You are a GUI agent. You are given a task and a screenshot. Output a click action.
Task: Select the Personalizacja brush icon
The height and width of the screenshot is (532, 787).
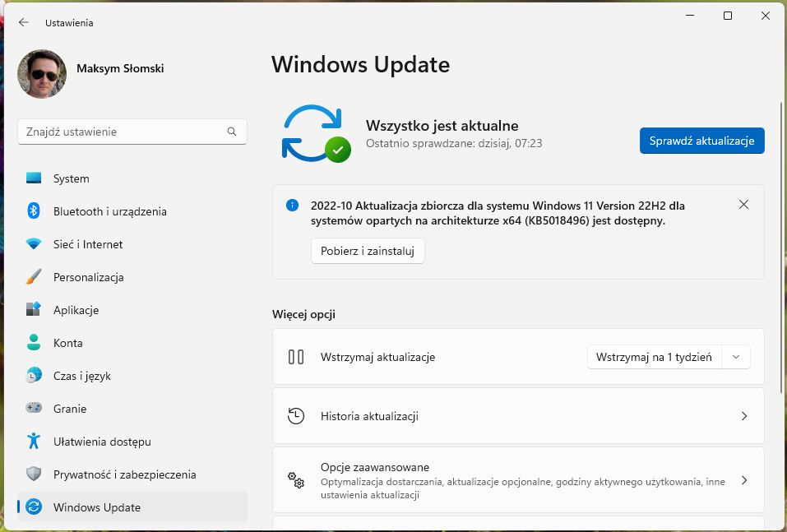[32, 277]
